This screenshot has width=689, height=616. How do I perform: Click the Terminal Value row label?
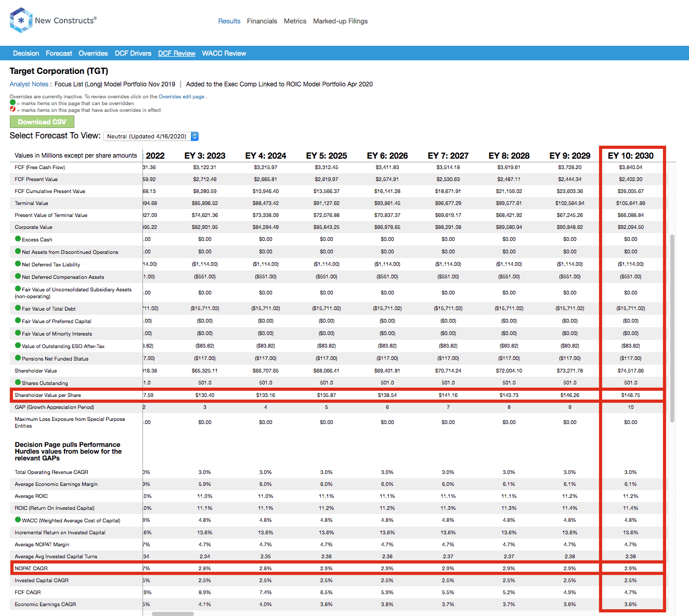coord(31,203)
